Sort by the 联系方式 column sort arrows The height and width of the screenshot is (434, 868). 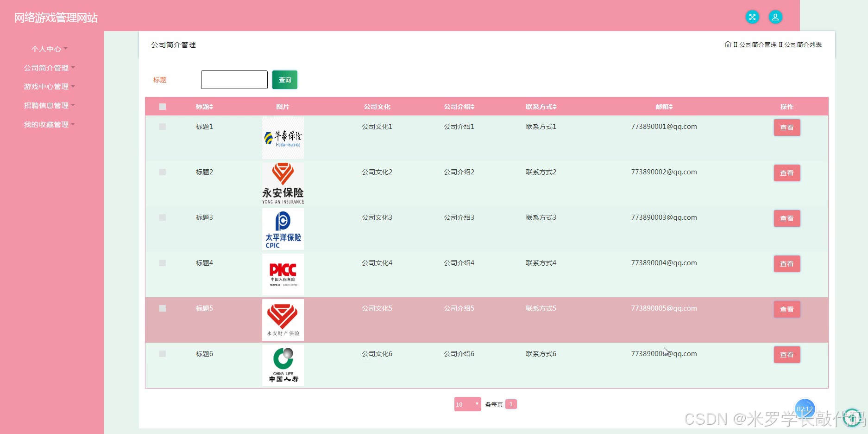[x=554, y=107]
